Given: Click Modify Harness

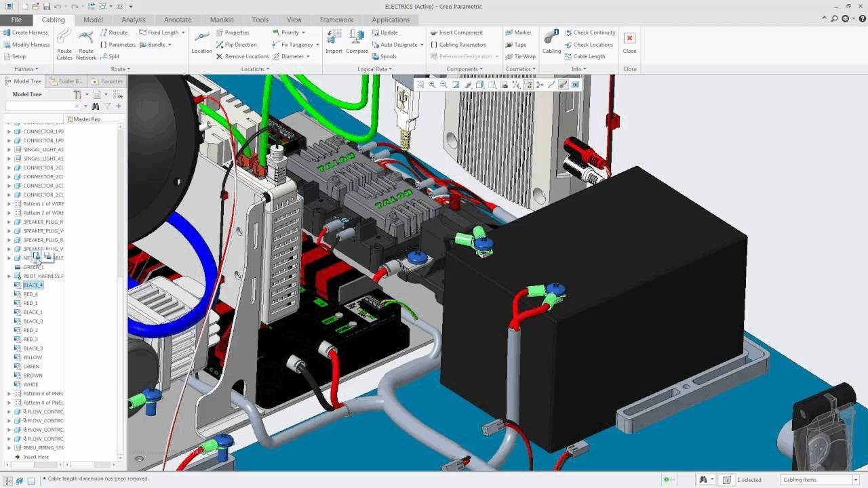Looking at the screenshot, I should tap(26, 45).
